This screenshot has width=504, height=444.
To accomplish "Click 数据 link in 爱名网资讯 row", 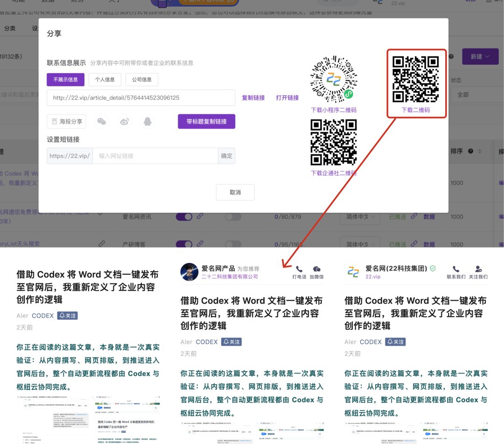I will point(429,217).
